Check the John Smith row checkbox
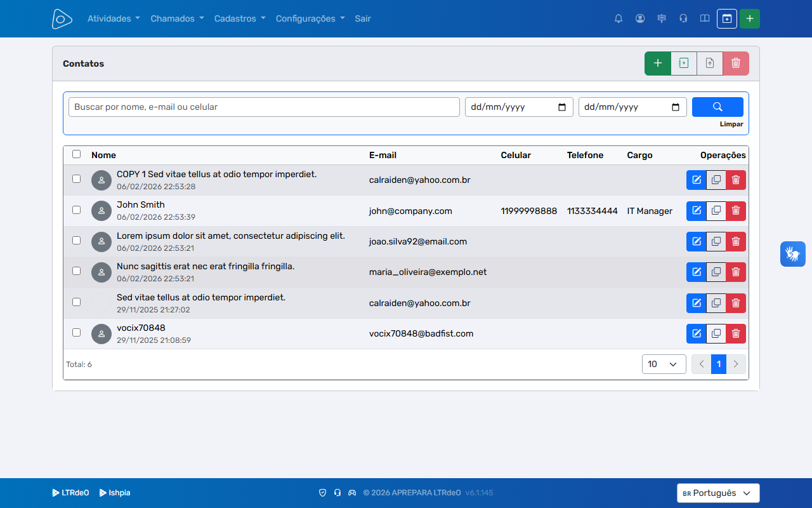812x508 pixels. click(77, 210)
